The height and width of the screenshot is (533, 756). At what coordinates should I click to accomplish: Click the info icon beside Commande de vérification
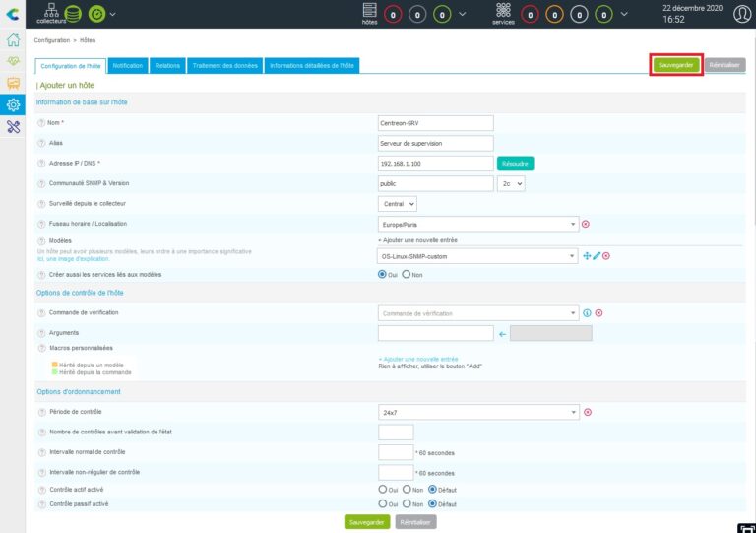587,313
